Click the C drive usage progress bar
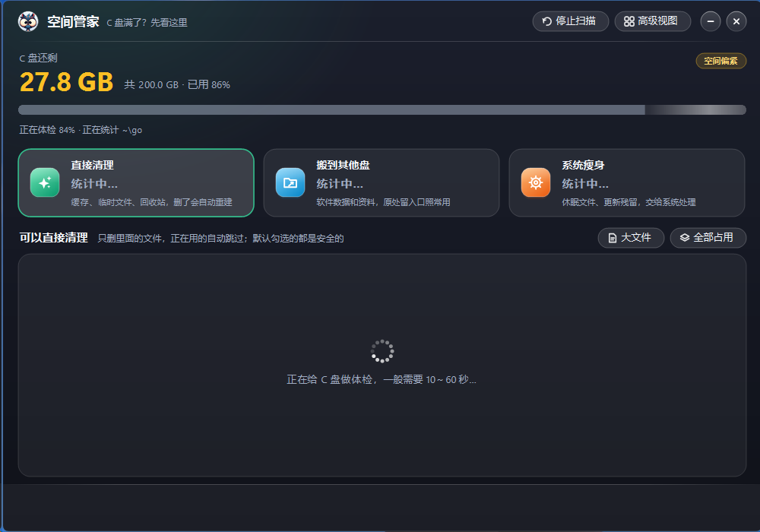The width and height of the screenshot is (760, 532). [x=382, y=110]
